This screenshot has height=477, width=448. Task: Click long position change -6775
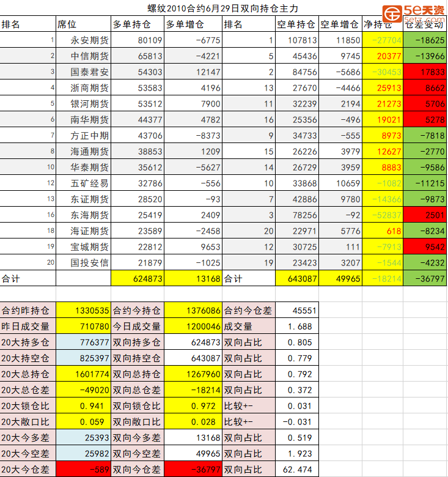tap(193, 40)
